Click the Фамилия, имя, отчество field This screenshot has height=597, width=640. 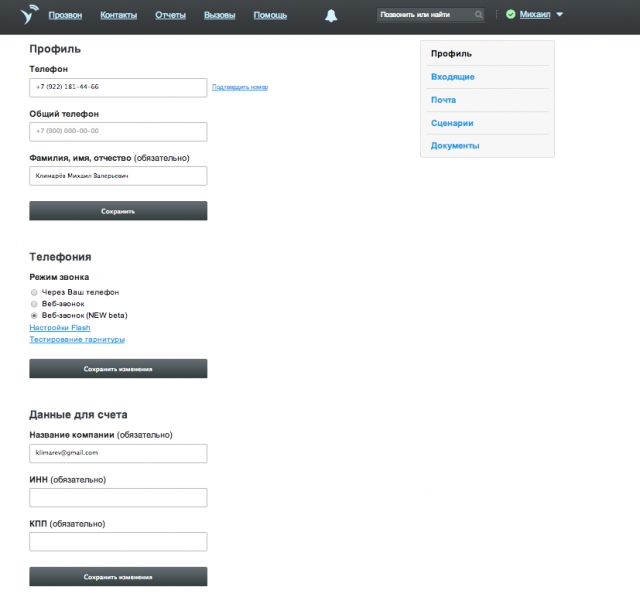click(118, 176)
